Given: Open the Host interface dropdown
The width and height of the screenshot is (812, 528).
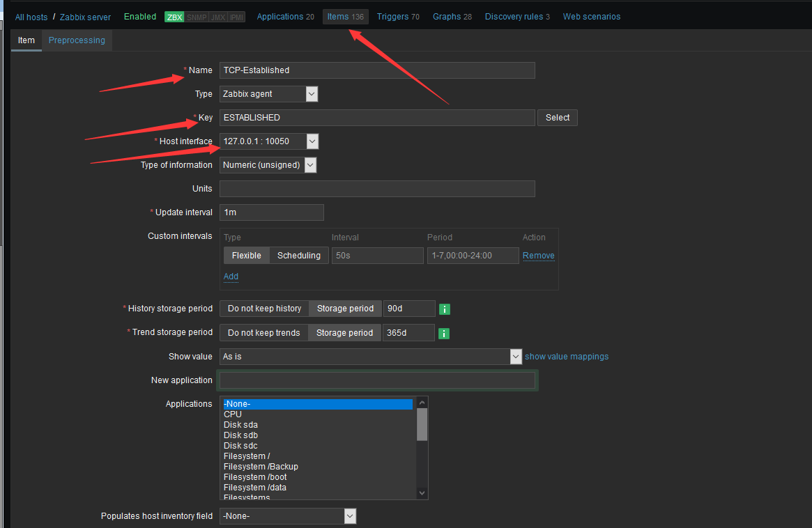Looking at the screenshot, I should coord(312,141).
